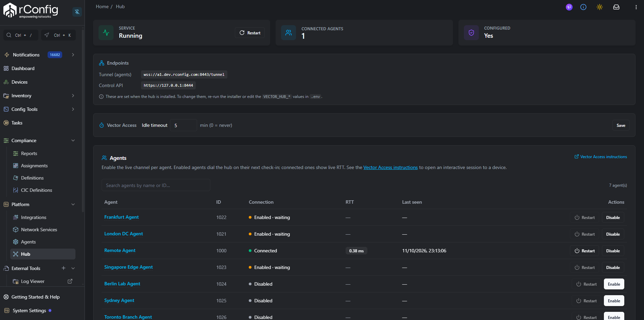The height and width of the screenshot is (320, 644).
Task: Click the Service pulse status icon
Action: coord(106,33)
